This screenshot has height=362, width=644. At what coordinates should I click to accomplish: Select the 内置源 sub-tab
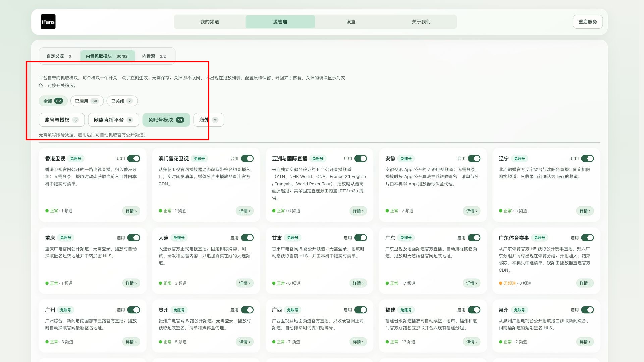coord(154,56)
